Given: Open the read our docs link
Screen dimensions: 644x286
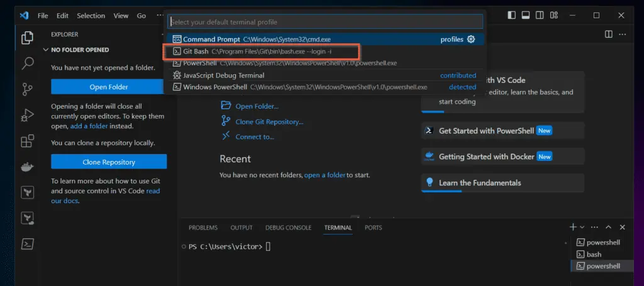Looking at the screenshot, I should point(106,195).
